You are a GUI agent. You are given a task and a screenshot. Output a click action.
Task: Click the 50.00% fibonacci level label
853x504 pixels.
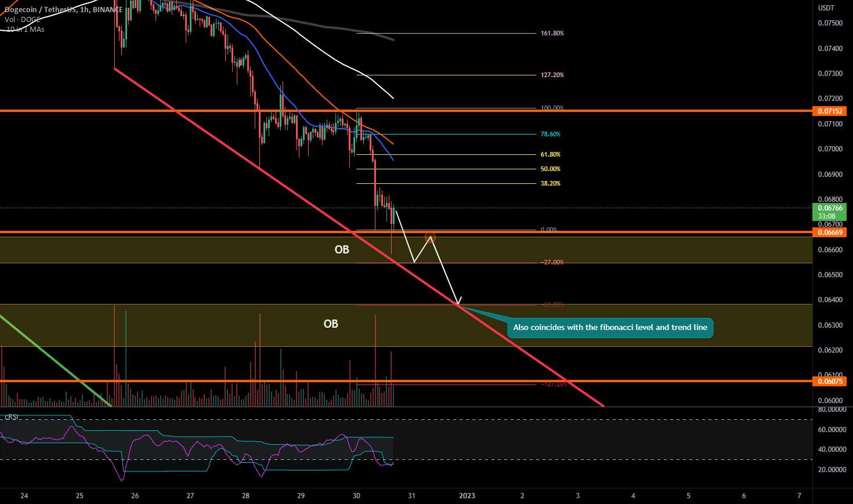tap(550, 169)
